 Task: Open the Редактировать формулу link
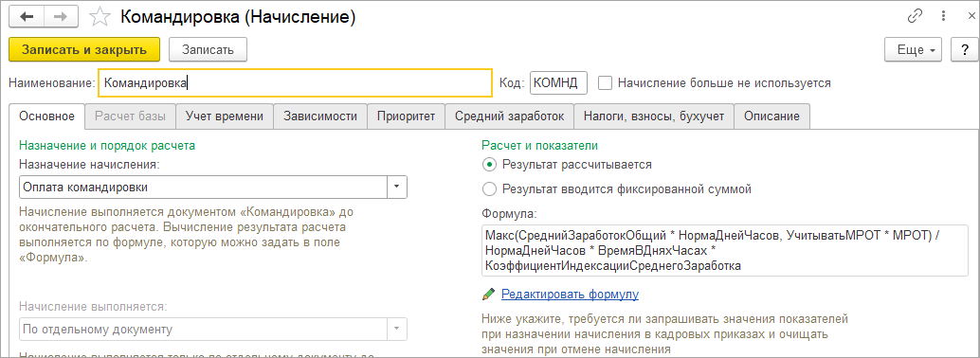570,294
